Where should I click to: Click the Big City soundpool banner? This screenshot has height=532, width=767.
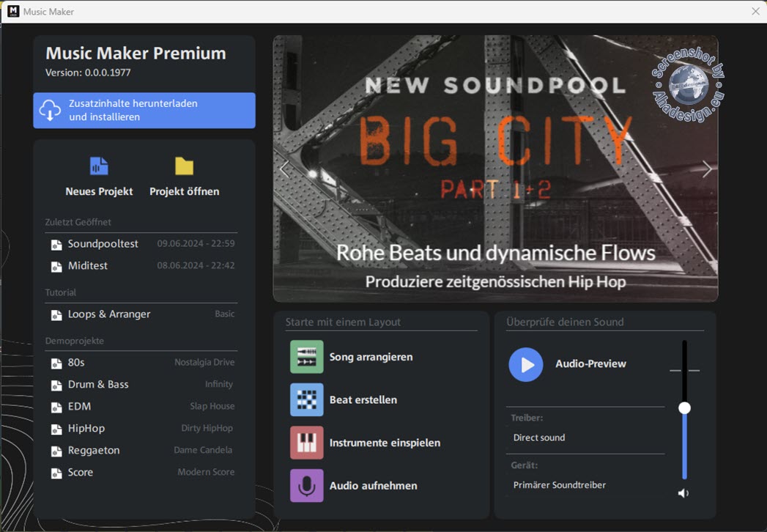[x=495, y=169]
